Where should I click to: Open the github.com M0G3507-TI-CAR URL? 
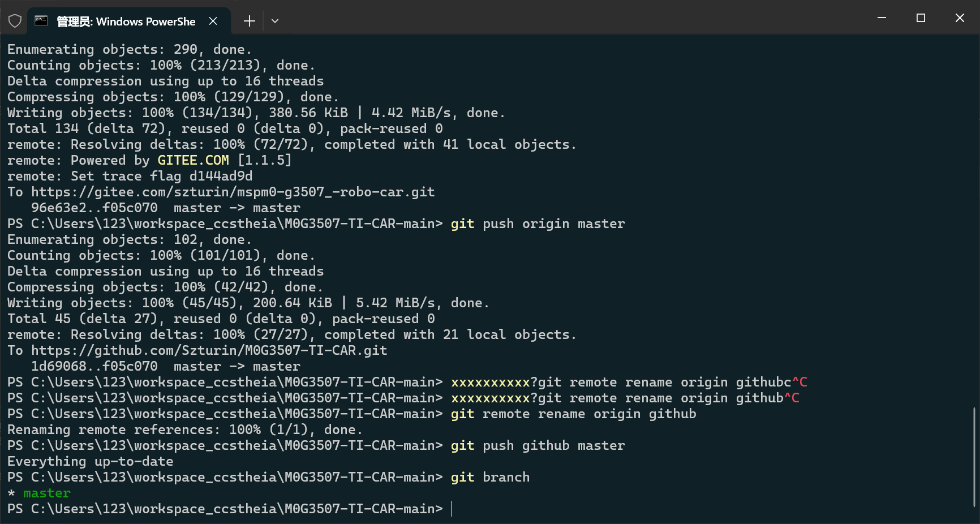click(x=209, y=351)
